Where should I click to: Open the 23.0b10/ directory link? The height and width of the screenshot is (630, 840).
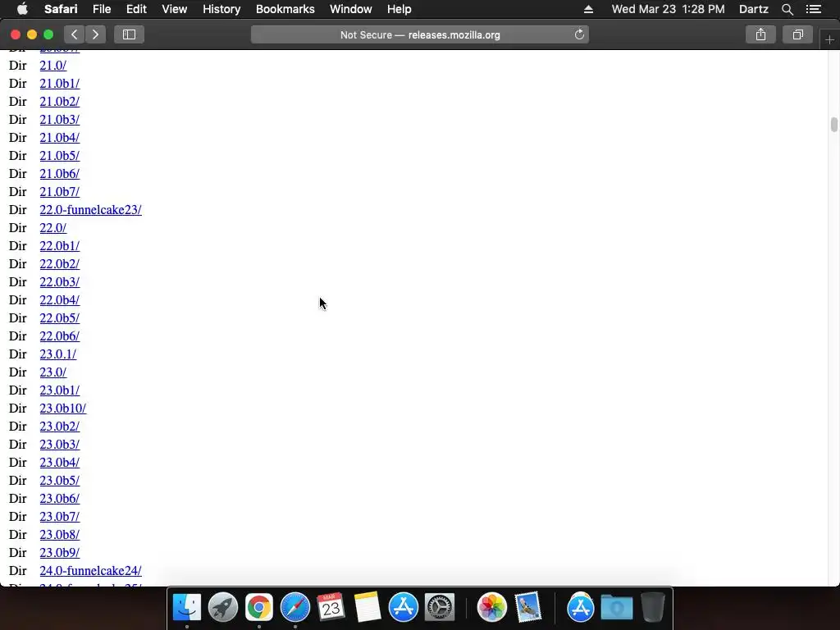point(62,409)
